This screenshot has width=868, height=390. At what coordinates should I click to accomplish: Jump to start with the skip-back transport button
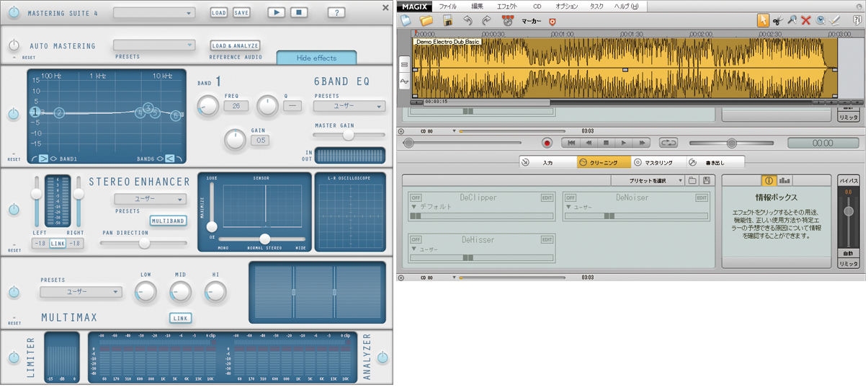tap(571, 143)
